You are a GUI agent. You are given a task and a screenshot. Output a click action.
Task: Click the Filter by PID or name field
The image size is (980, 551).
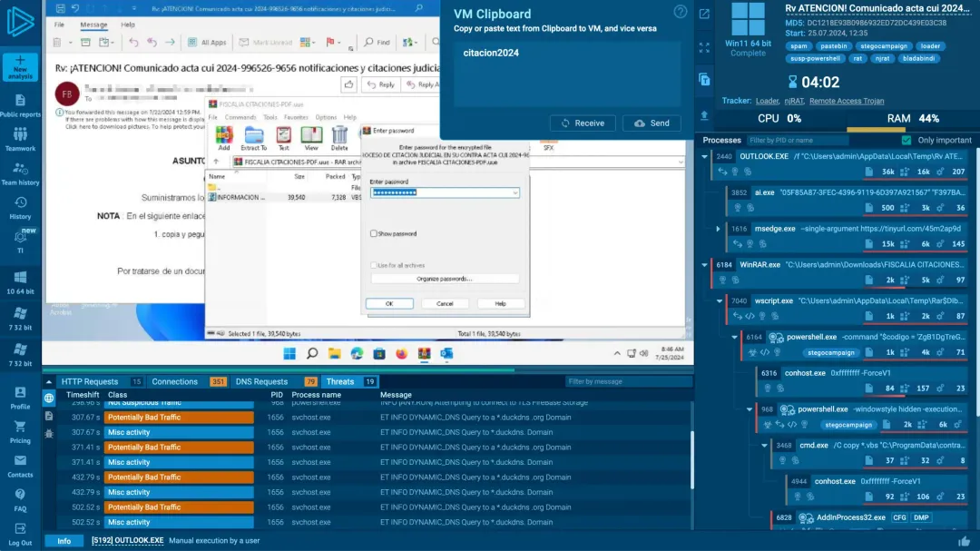coord(796,141)
